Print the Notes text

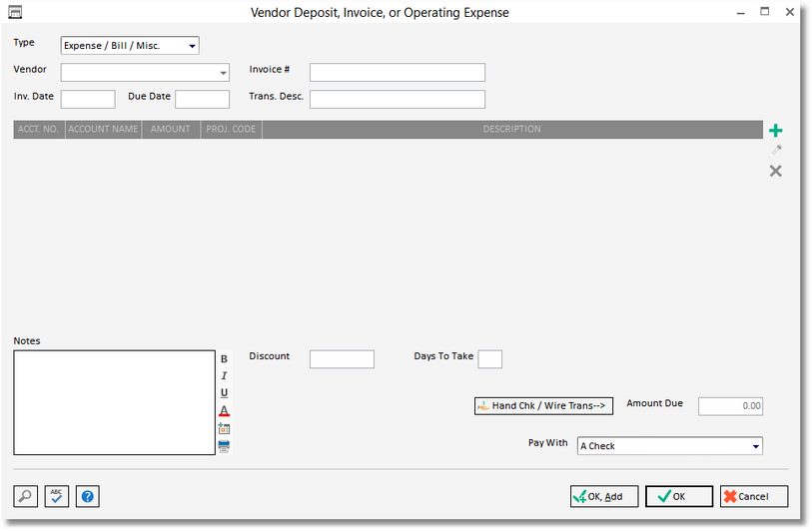[x=224, y=446]
